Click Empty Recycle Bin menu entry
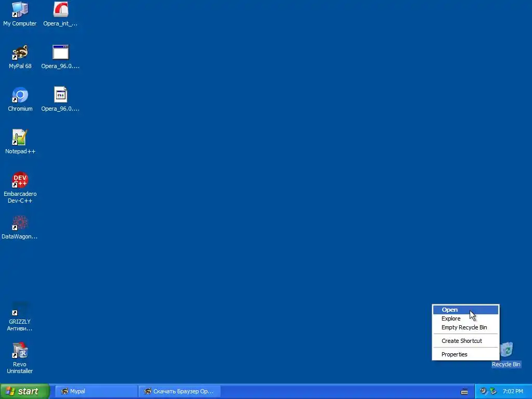The height and width of the screenshot is (399, 532). [465, 327]
